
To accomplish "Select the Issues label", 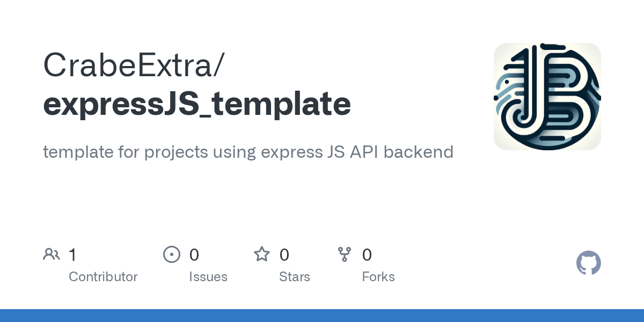I will coord(208,277).
